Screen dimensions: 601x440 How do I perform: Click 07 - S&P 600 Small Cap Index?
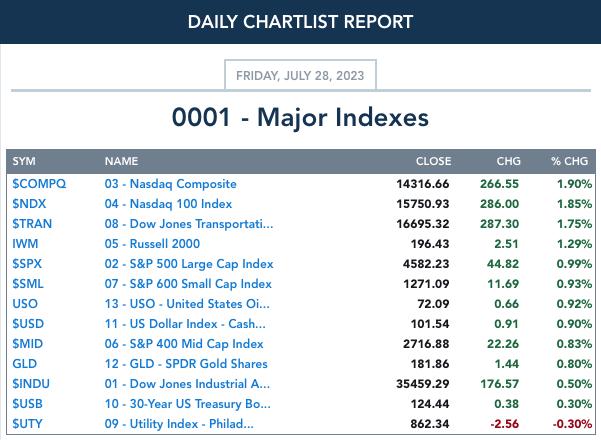188,284
